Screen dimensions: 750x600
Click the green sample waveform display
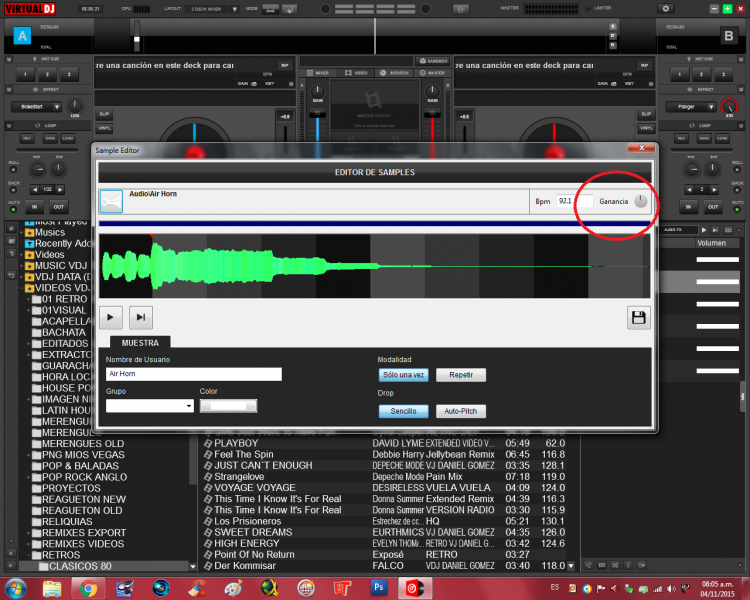[374, 266]
